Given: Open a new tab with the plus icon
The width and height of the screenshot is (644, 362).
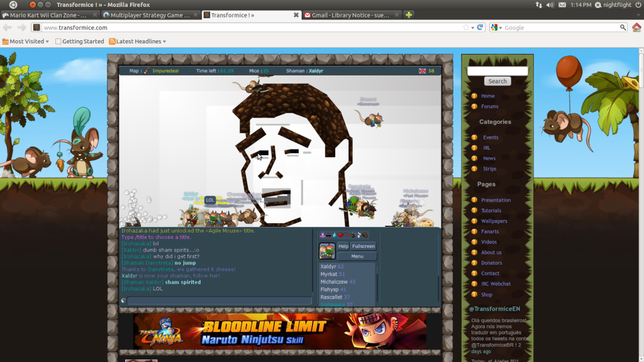Looking at the screenshot, I should pos(409,15).
